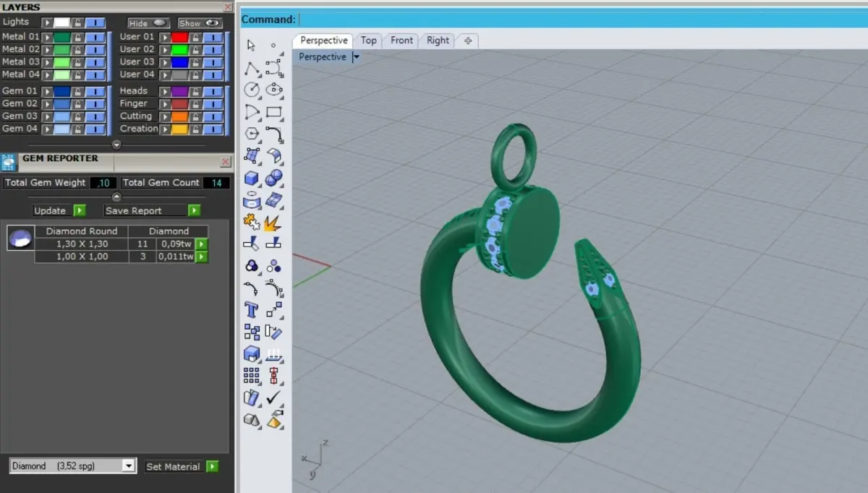Click the Cutting layer play arrow
The height and width of the screenshot is (493, 868).
click(165, 117)
